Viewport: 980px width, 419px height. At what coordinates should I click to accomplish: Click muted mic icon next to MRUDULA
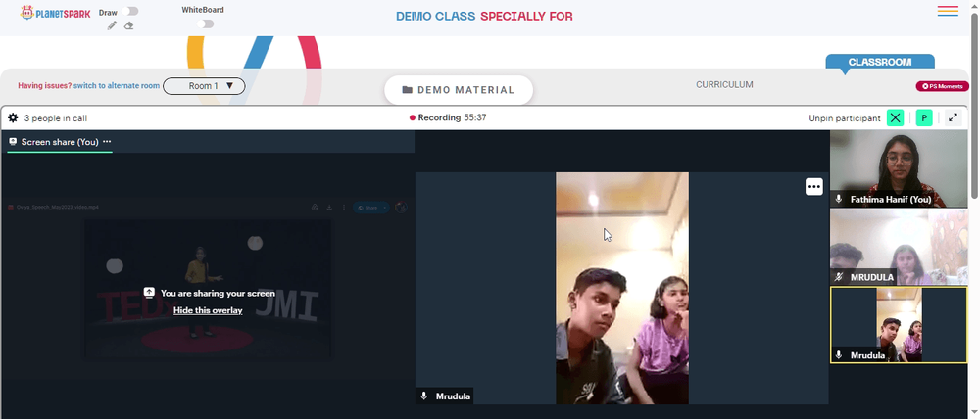[x=839, y=277]
